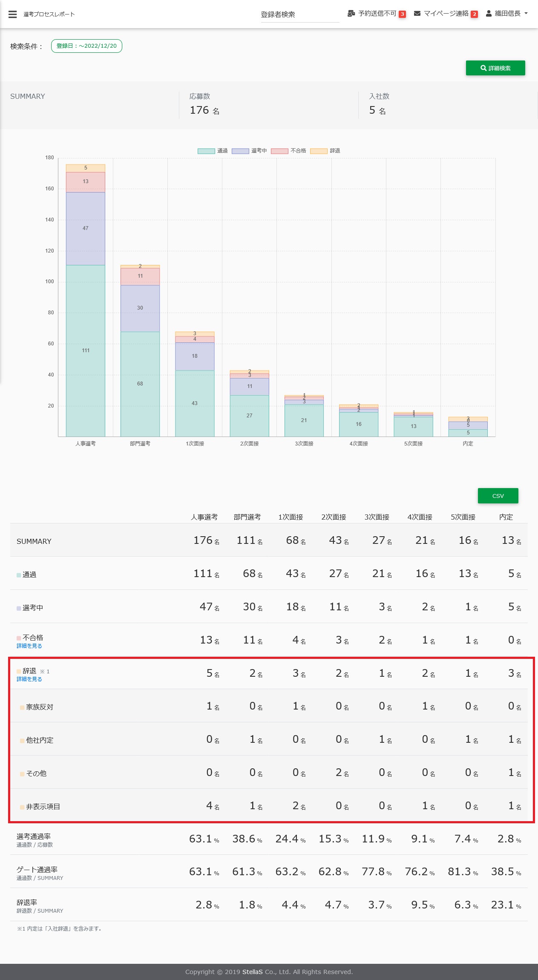This screenshot has width=538, height=980.
Task: Open the hamburger navigation menu
Action: [13, 14]
